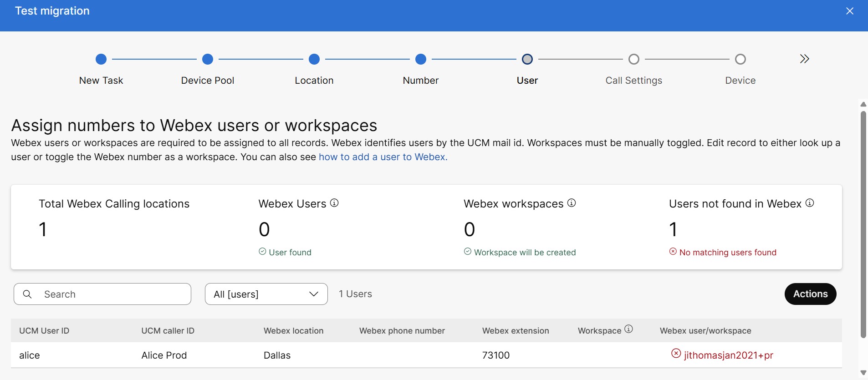This screenshot has width=868, height=380.
Task: Click the info icon beside Webex Users
Action: pyautogui.click(x=334, y=203)
